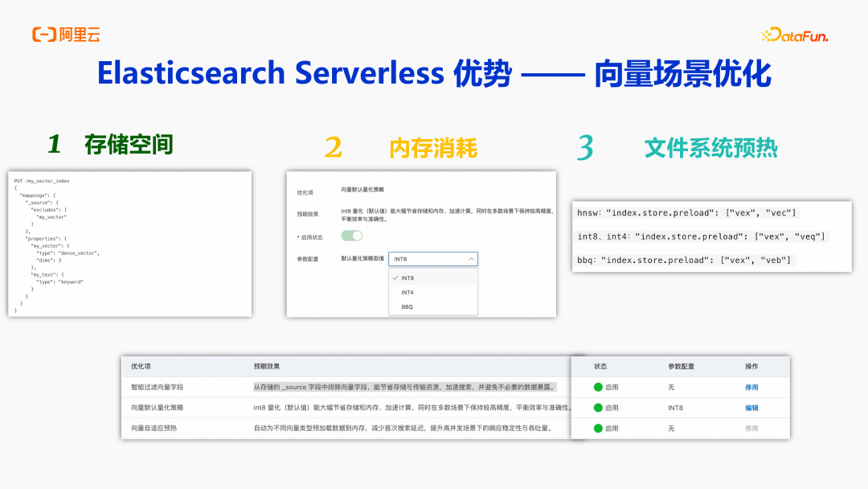Click the 预期效果 column header
The image size is (868, 489).
click(x=267, y=367)
